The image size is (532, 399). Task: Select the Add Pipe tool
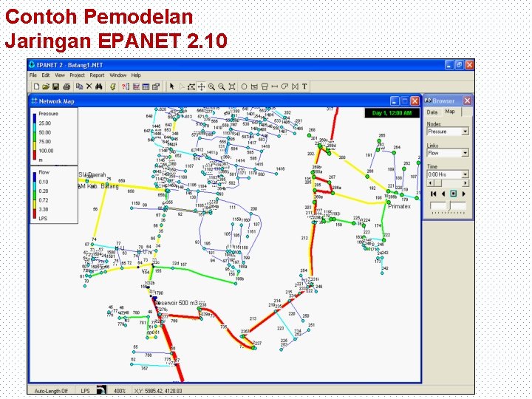pyautogui.click(x=274, y=86)
